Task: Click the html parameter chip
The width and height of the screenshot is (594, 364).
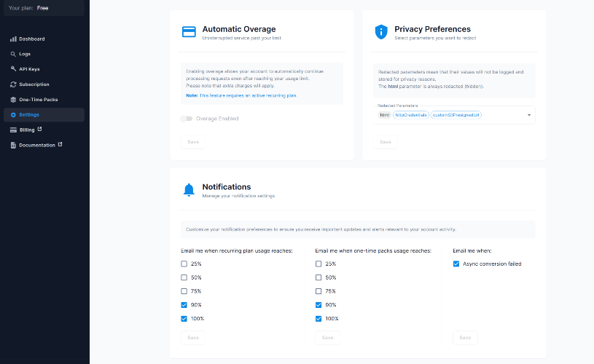Action: pyautogui.click(x=385, y=115)
